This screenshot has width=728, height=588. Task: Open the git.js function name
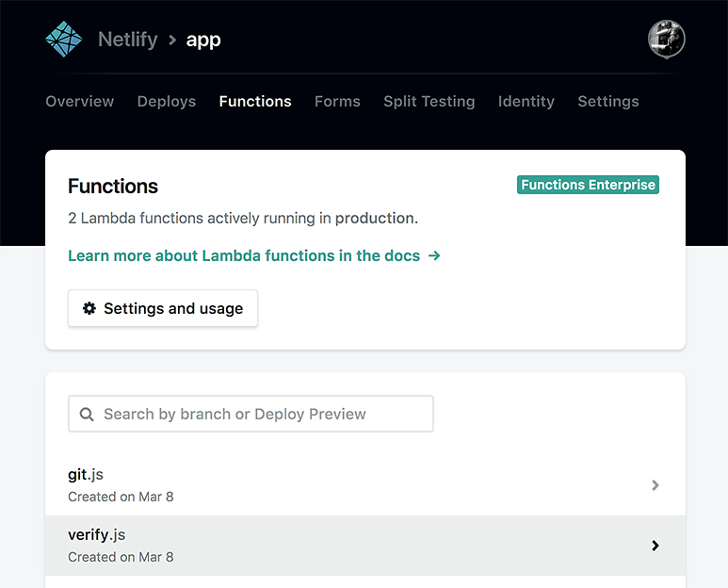[x=86, y=474]
